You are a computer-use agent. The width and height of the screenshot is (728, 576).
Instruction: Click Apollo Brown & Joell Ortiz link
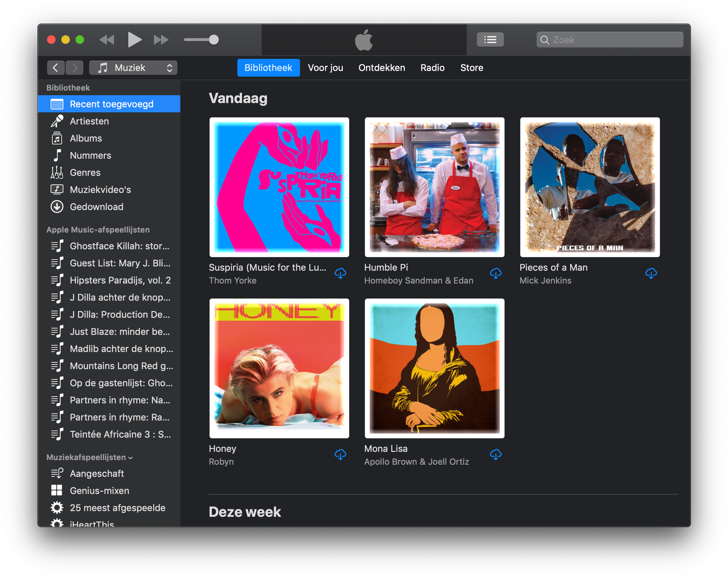[x=416, y=462]
